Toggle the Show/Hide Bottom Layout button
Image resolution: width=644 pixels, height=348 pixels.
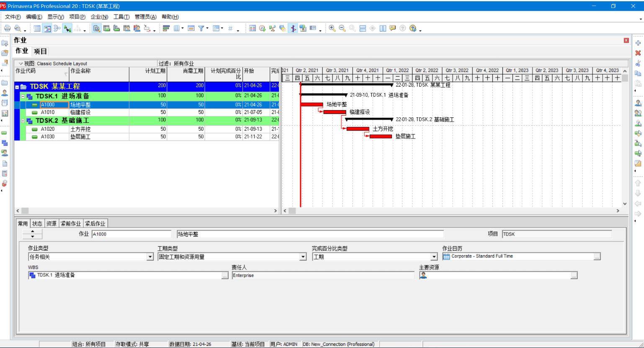67,28
